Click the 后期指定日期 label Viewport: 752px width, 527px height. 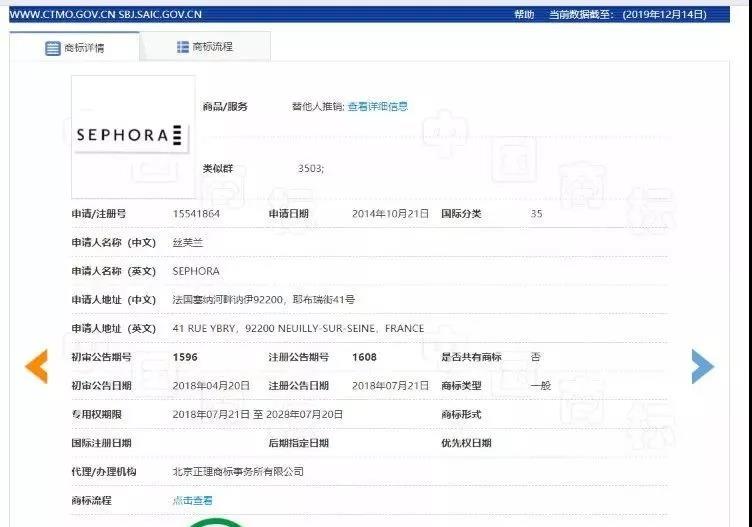click(x=298, y=443)
